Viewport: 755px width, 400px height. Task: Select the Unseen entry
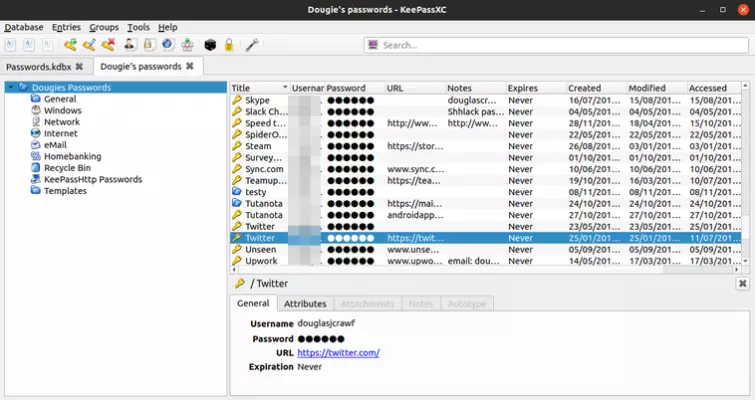click(x=485, y=249)
